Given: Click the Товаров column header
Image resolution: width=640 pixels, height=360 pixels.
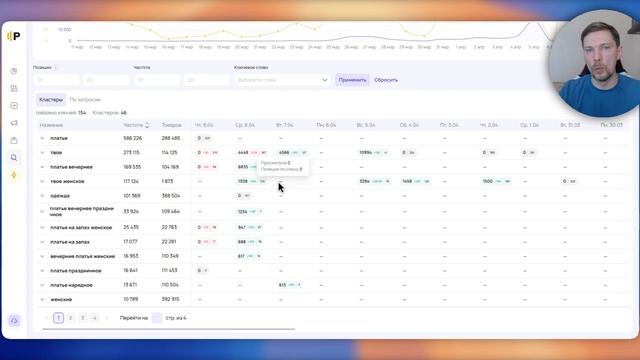Looking at the screenshot, I should [171, 125].
